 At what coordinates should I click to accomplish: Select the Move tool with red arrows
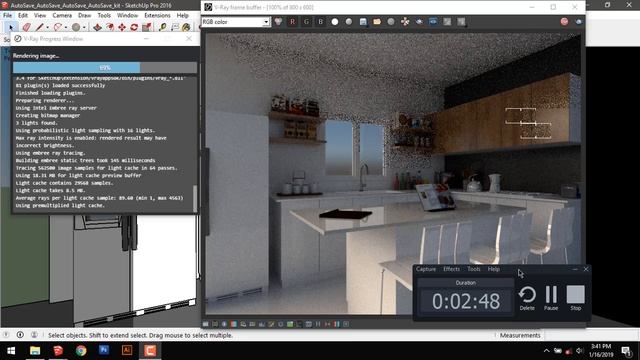[x=122, y=27]
